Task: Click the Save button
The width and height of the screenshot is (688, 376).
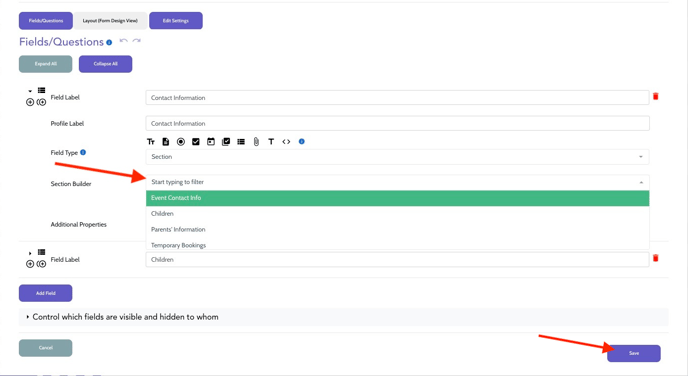Action: [634, 353]
